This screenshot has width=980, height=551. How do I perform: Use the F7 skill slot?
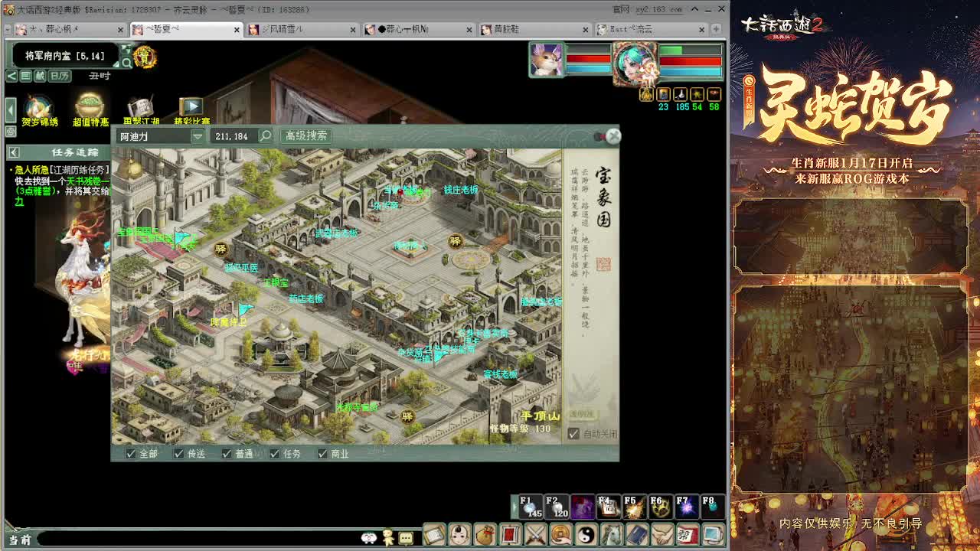(686, 507)
